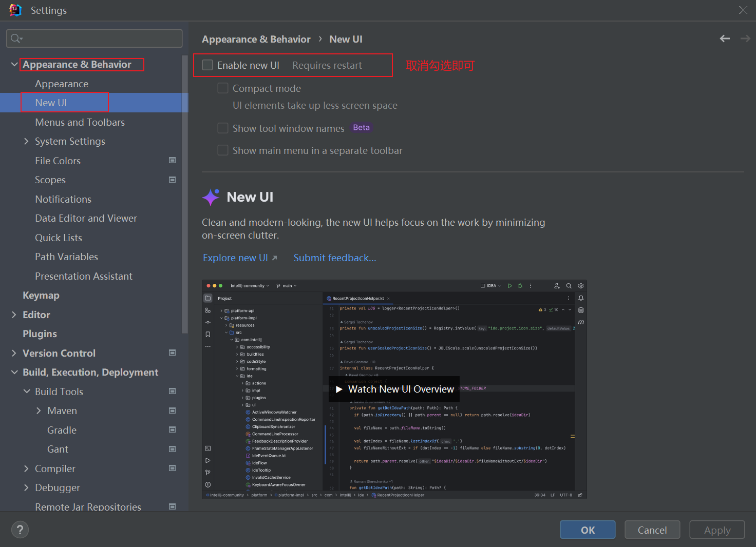
Task: Click the Cancel button
Action: coord(652,530)
